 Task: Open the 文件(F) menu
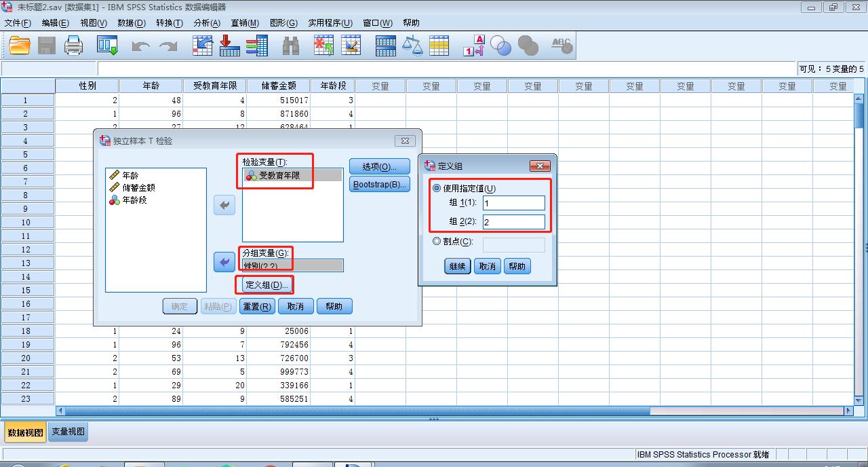pyautogui.click(x=18, y=22)
